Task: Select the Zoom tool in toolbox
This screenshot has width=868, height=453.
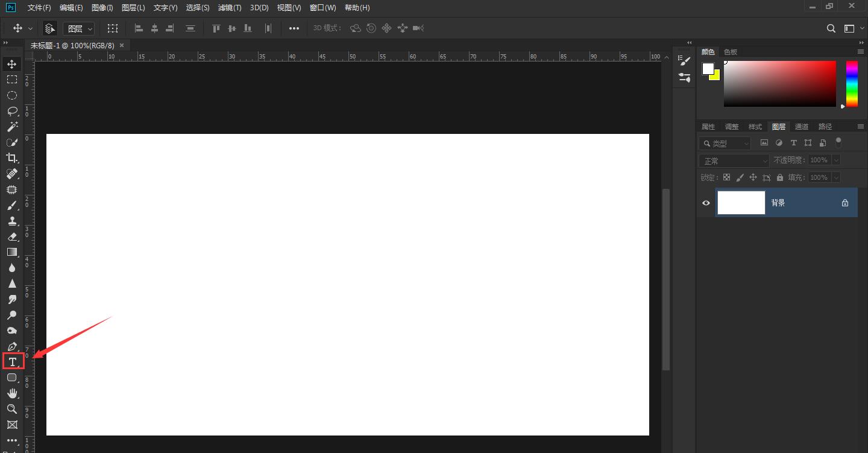Action: [12, 409]
